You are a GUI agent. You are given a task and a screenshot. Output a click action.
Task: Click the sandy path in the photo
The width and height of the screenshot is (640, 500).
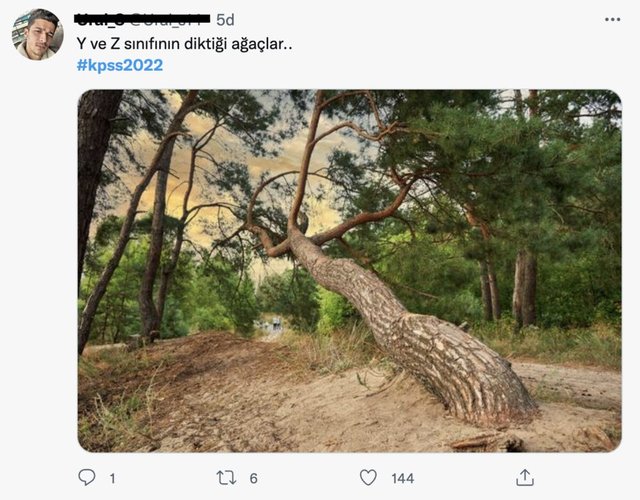point(250,400)
